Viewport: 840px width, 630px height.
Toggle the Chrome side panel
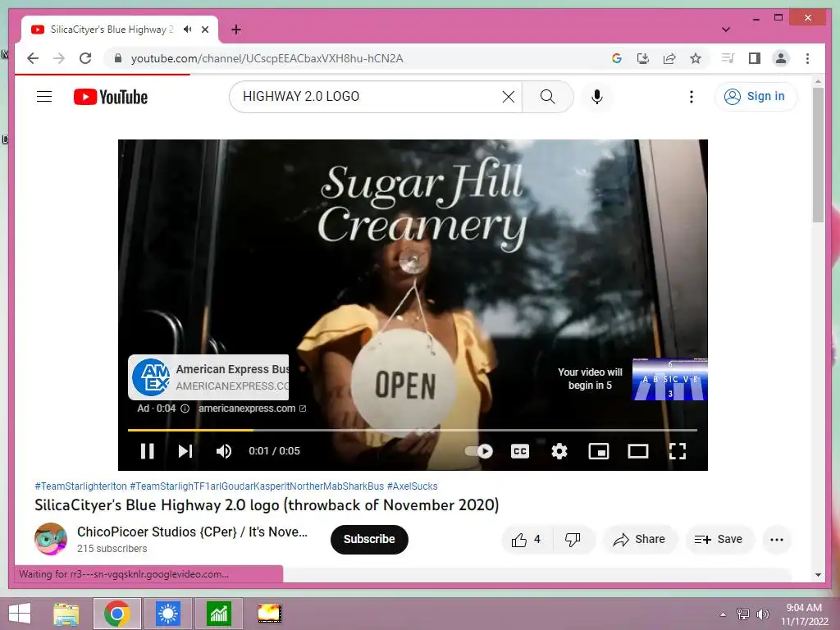click(x=755, y=58)
